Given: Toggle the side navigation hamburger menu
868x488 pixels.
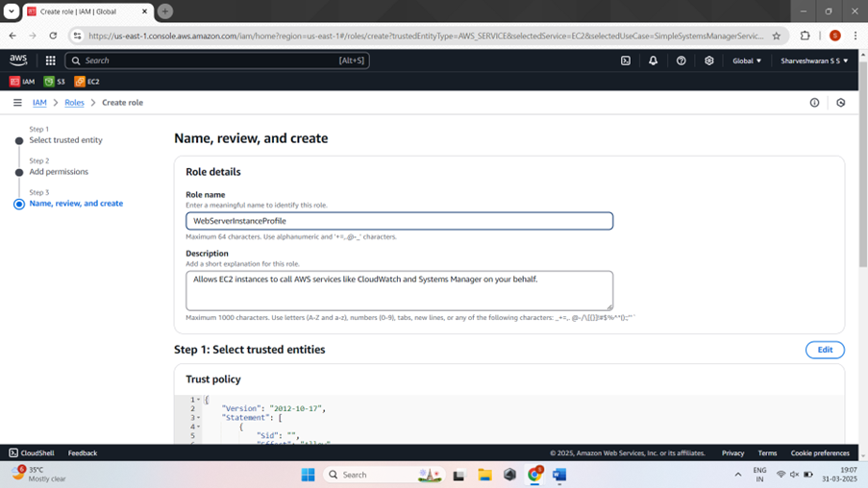Looking at the screenshot, I should coord(17,103).
